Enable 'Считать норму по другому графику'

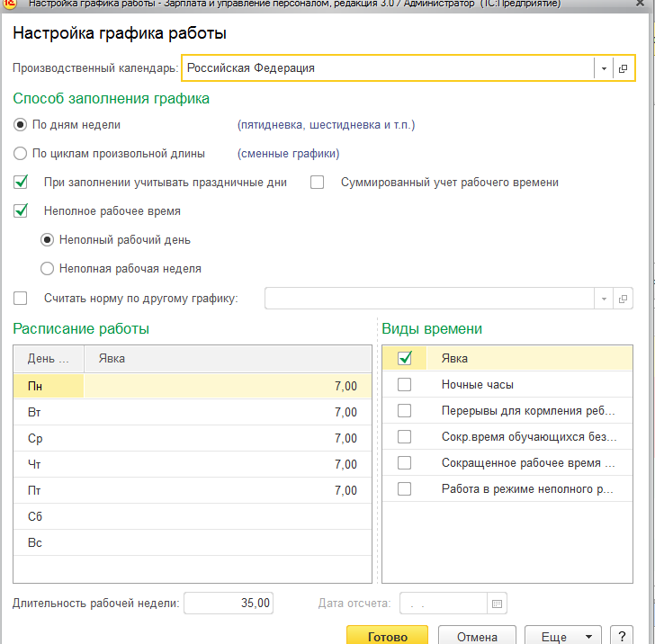click(x=21, y=299)
